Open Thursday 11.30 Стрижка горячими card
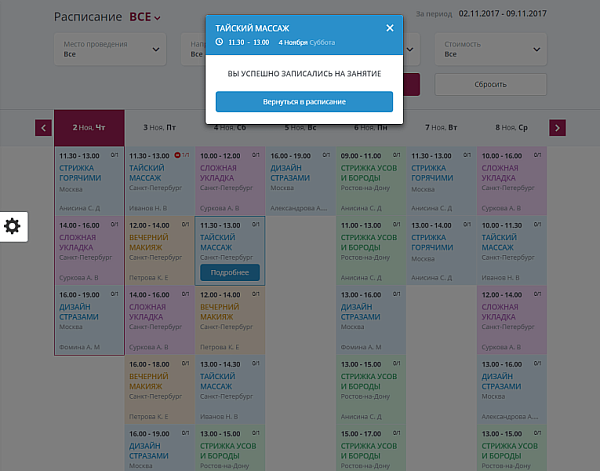The image size is (600, 471). pyautogui.click(x=89, y=180)
